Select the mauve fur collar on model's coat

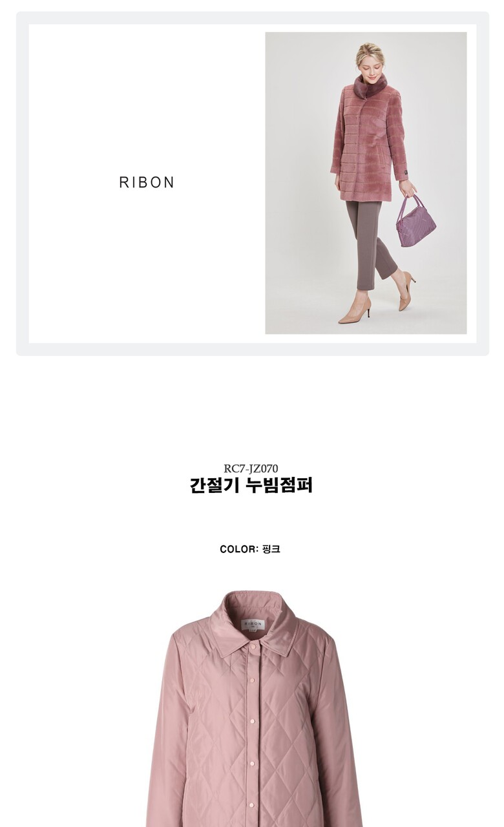[370, 86]
